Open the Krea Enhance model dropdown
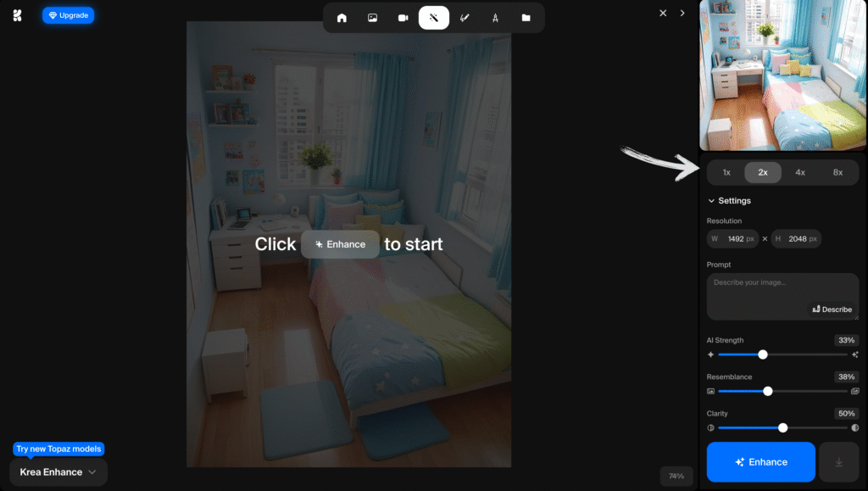Image resolution: width=868 pixels, height=491 pixels. pyautogui.click(x=56, y=471)
